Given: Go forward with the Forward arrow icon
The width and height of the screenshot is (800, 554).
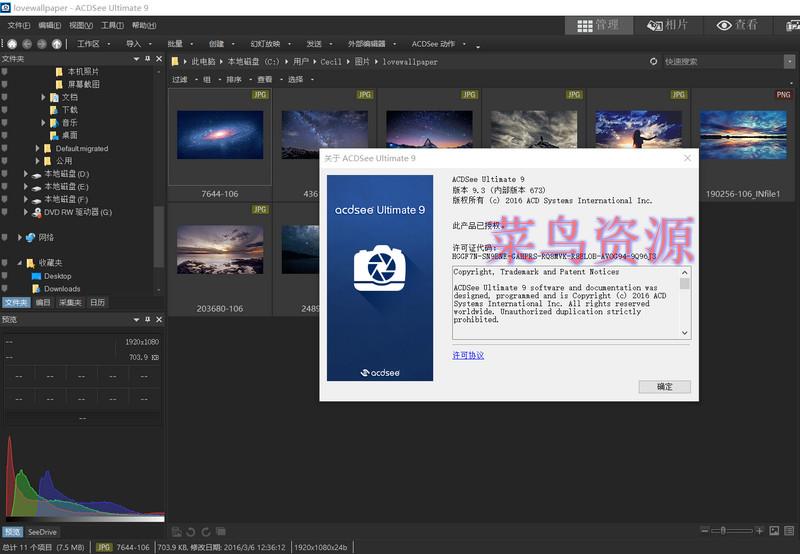Looking at the screenshot, I should (42, 44).
